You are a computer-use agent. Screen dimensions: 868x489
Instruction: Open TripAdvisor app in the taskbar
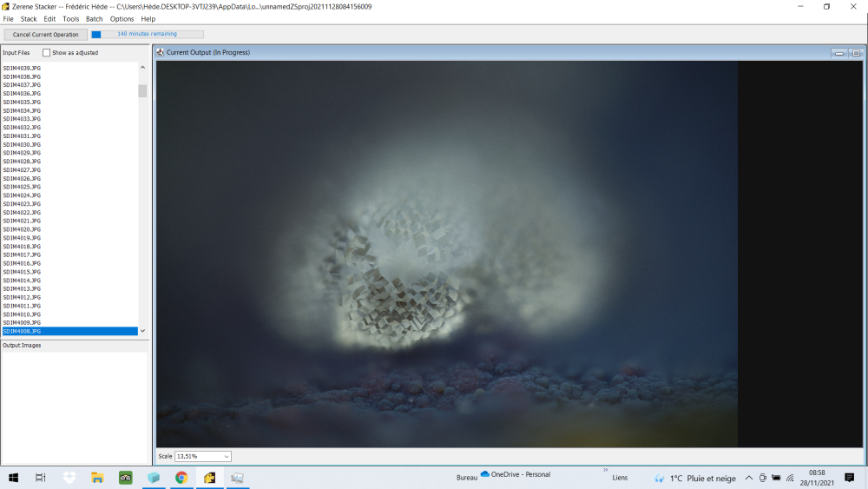coord(125,478)
